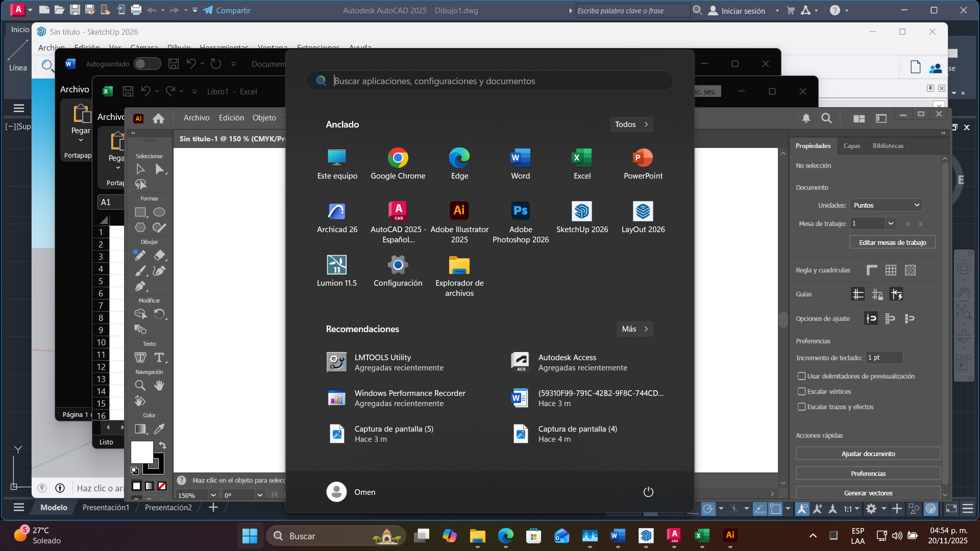Open the Illustrator search magnifier in header
This screenshot has width=980, height=551.
[x=826, y=118]
